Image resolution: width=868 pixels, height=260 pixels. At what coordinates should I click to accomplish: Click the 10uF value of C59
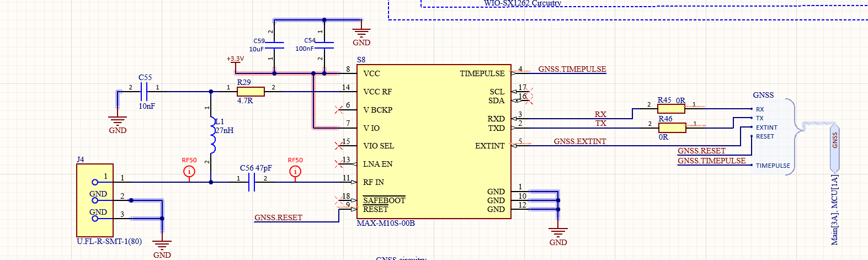(257, 49)
